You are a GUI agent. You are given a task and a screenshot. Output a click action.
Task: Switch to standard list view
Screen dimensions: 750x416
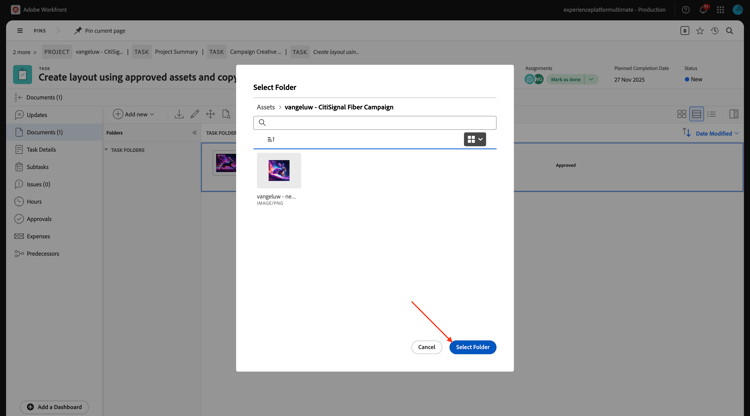point(696,114)
